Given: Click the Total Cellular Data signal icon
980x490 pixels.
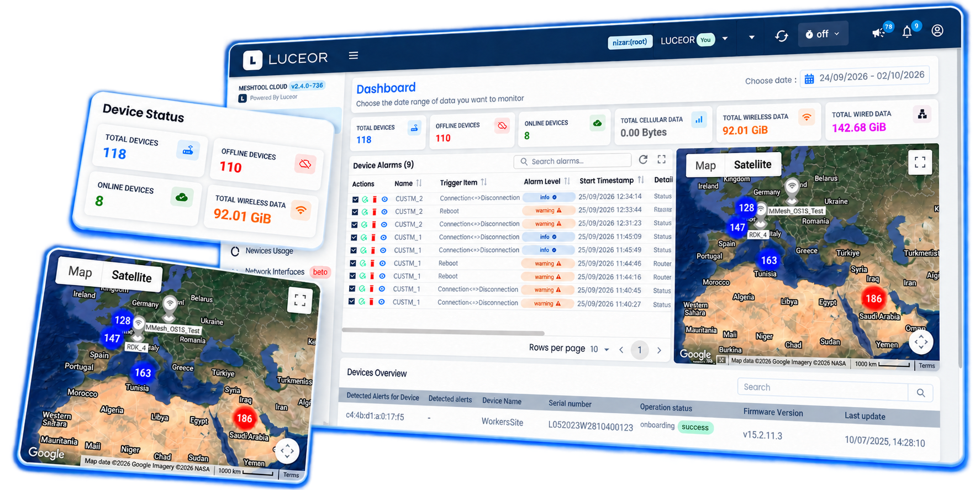Looking at the screenshot, I should (x=699, y=119).
